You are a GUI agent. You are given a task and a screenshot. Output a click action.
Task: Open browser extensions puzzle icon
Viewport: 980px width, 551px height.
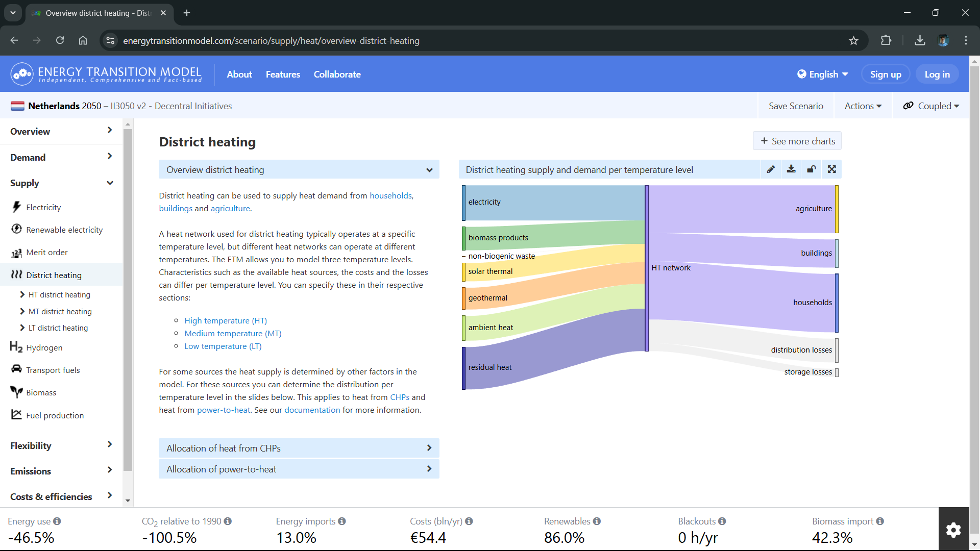[x=886, y=41]
